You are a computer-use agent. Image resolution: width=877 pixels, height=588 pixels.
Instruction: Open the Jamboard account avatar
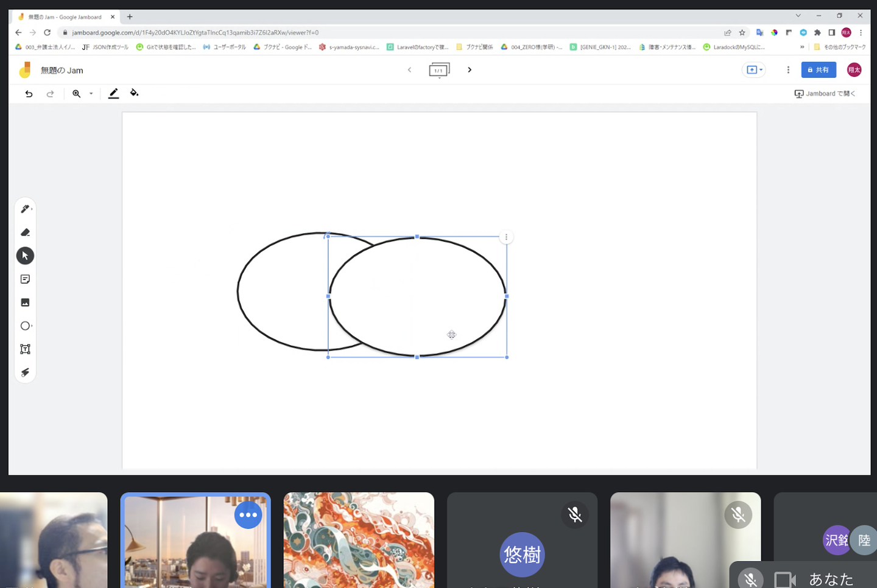point(854,70)
